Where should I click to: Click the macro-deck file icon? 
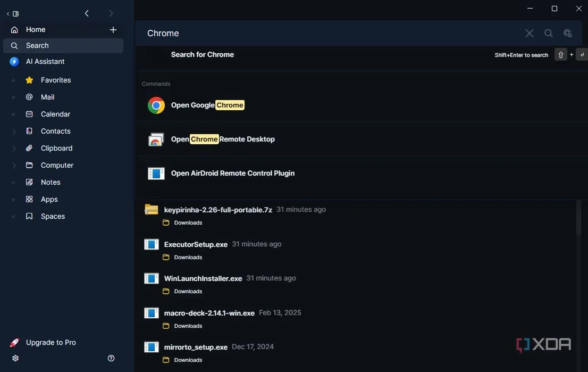(151, 313)
